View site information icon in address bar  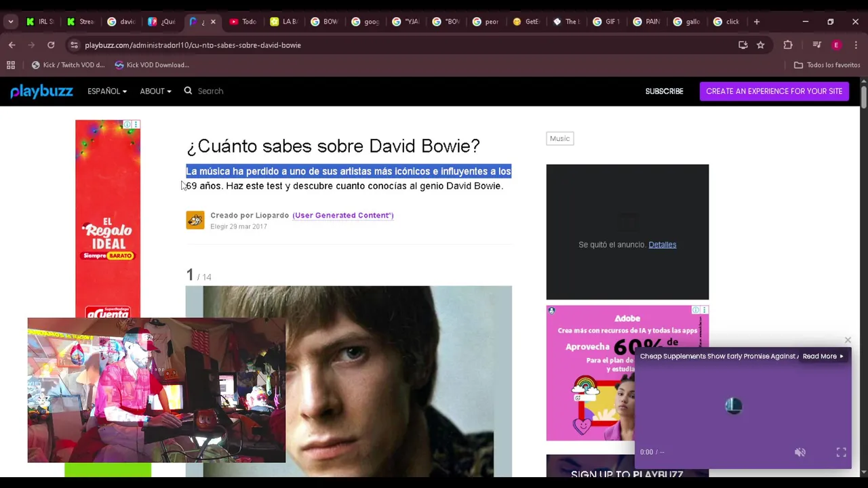tap(74, 45)
